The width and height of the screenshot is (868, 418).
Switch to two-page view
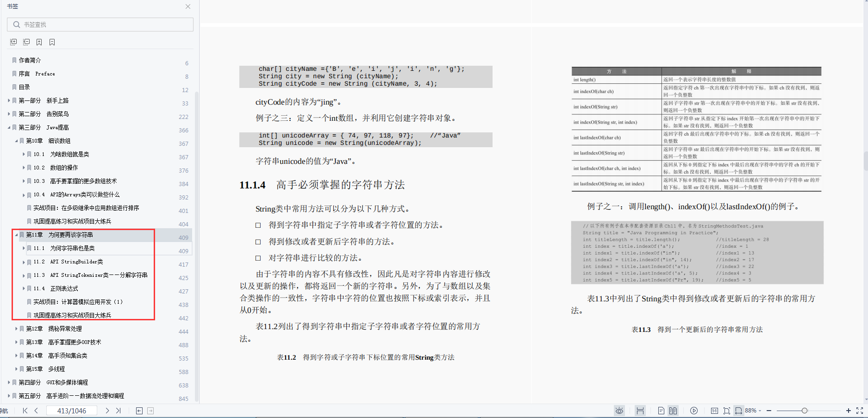coord(673,411)
